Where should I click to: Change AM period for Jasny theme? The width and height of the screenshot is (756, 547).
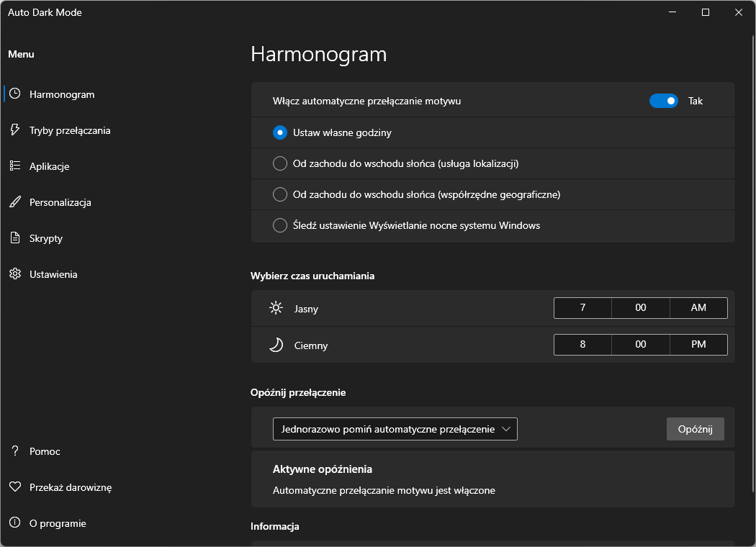(698, 308)
